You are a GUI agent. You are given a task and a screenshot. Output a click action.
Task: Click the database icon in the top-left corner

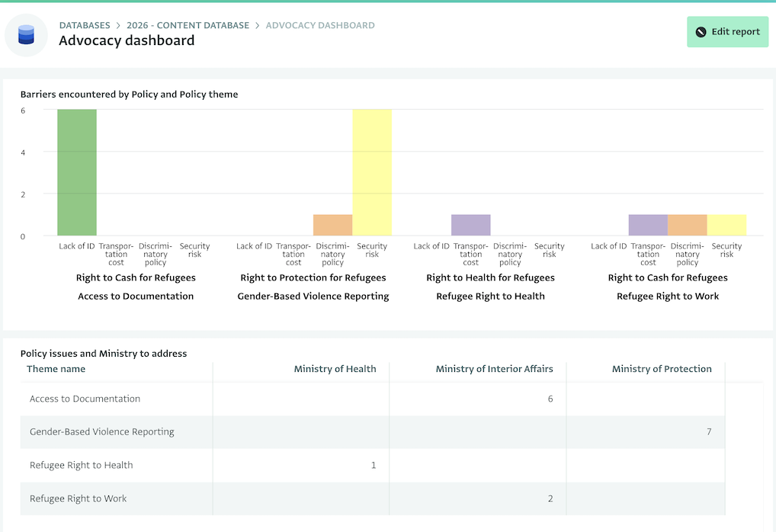pyautogui.click(x=26, y=34)
